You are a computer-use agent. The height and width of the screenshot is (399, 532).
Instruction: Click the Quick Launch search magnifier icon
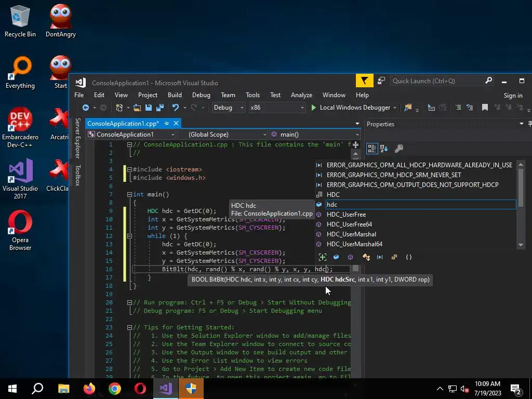coord(488,81)
